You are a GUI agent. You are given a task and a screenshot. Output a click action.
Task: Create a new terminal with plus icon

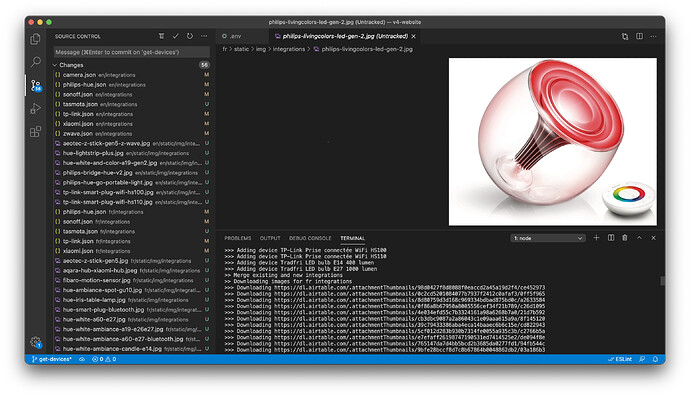click(x=596, y=238)
